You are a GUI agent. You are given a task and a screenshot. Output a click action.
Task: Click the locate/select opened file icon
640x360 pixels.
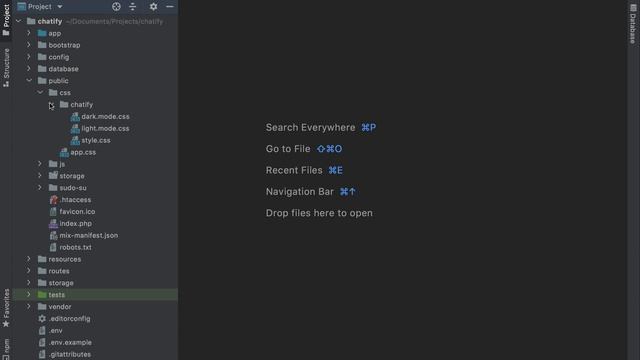coord(116,7)
